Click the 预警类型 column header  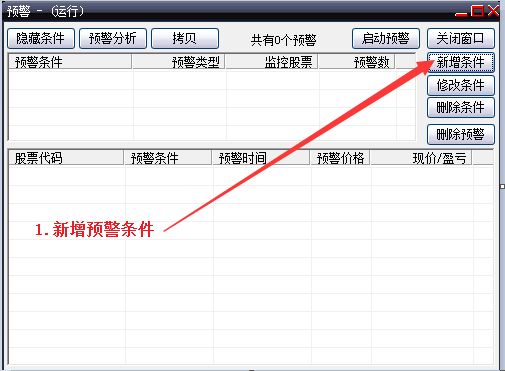tap(179, 62)
